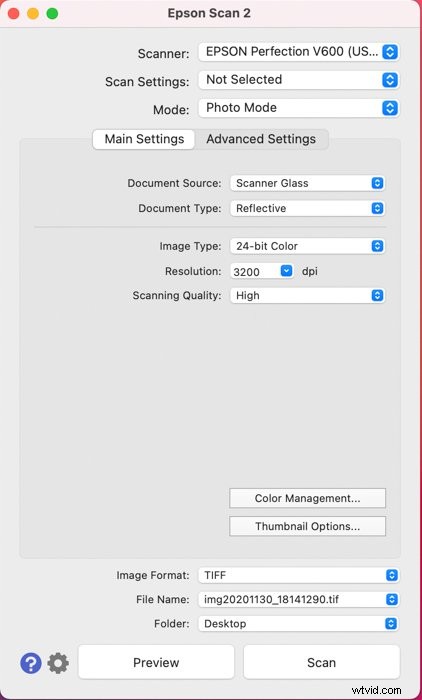Open the Document Source dropdown
The image size is (422, 700).
(307, 183)
